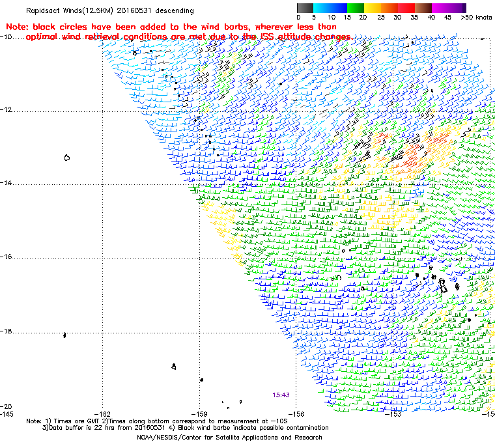This screenshot has height=448, width=495.
Task: Click the '-159' longitude axis label
Action: 199,414
